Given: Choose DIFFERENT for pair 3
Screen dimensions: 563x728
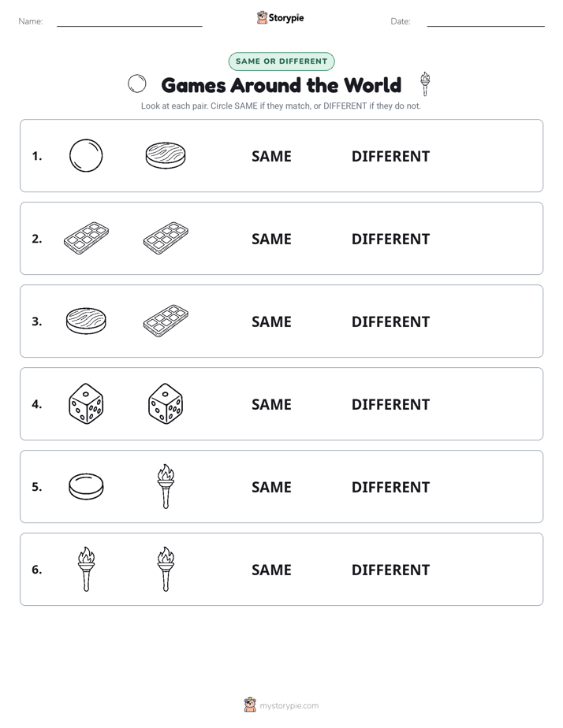Looking at the screenshot, I should pos(390,321).
